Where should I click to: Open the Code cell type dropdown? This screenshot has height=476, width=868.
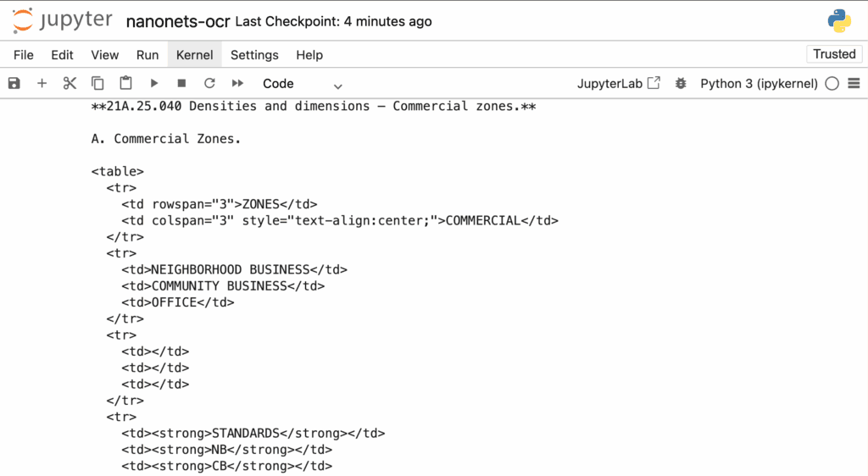[x=303, y=84]
